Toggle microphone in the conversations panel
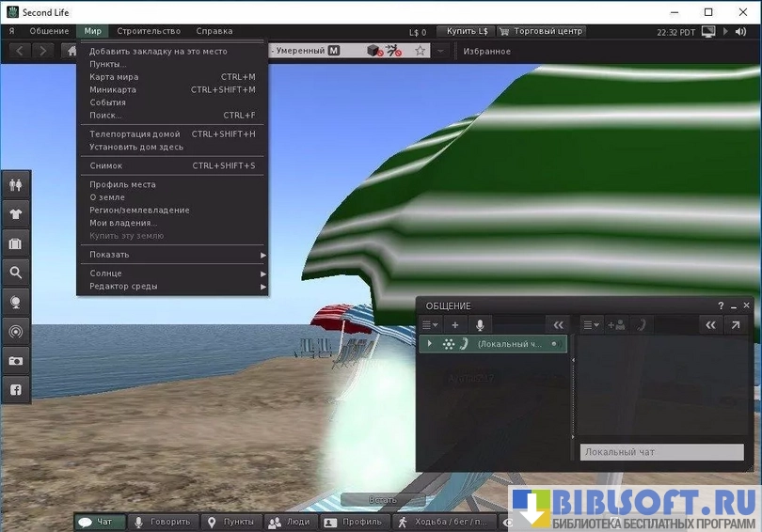 pos(480,325)
